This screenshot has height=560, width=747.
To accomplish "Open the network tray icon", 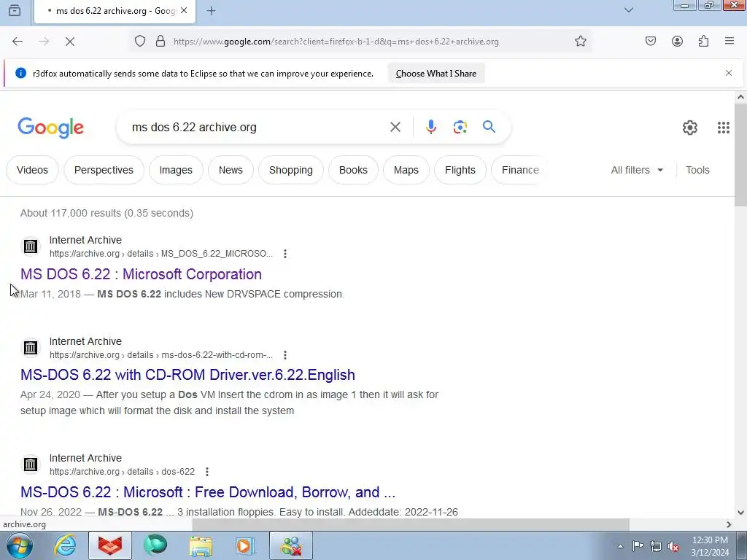I will pos(656,546).
